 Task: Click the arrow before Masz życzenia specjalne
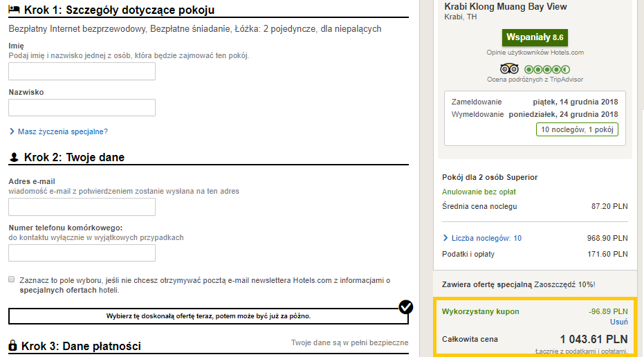coord(12,131)
